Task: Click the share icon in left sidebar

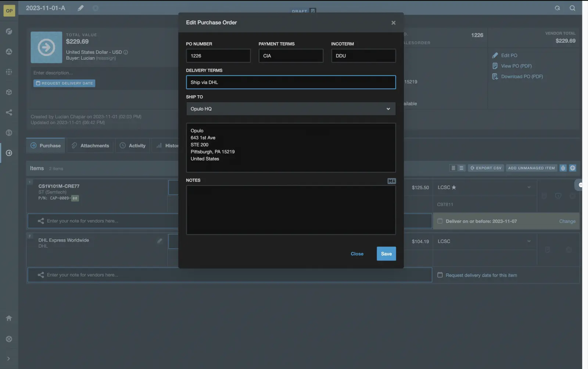Action: tap(9, 113)
